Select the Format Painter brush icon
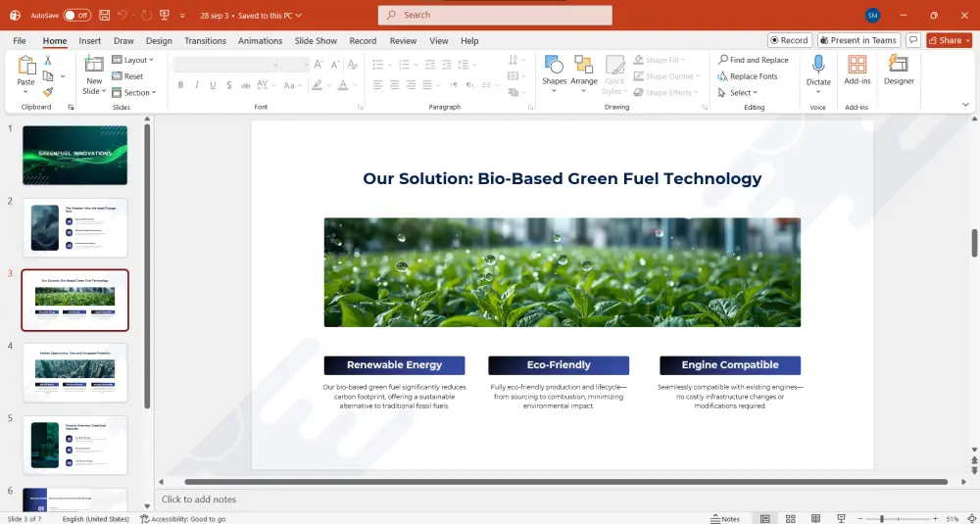The image size is (980, 524). tap(47, 92)
